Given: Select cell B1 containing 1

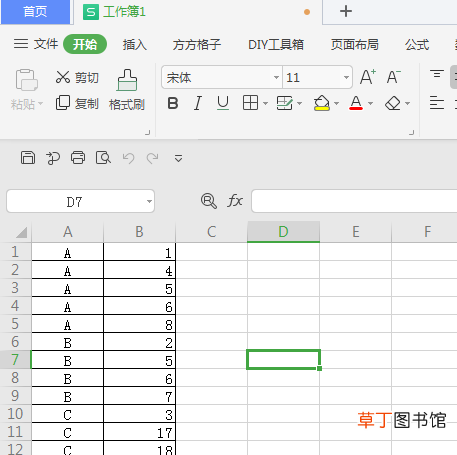Looking at the screenshot, I should point(140,252).
